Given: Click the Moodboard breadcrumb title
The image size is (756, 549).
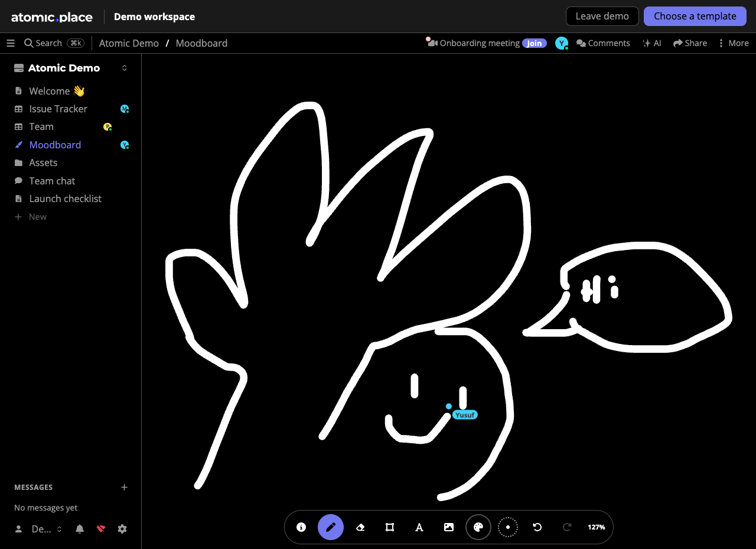Looking at the screenshot, I should tap(201, 43).
